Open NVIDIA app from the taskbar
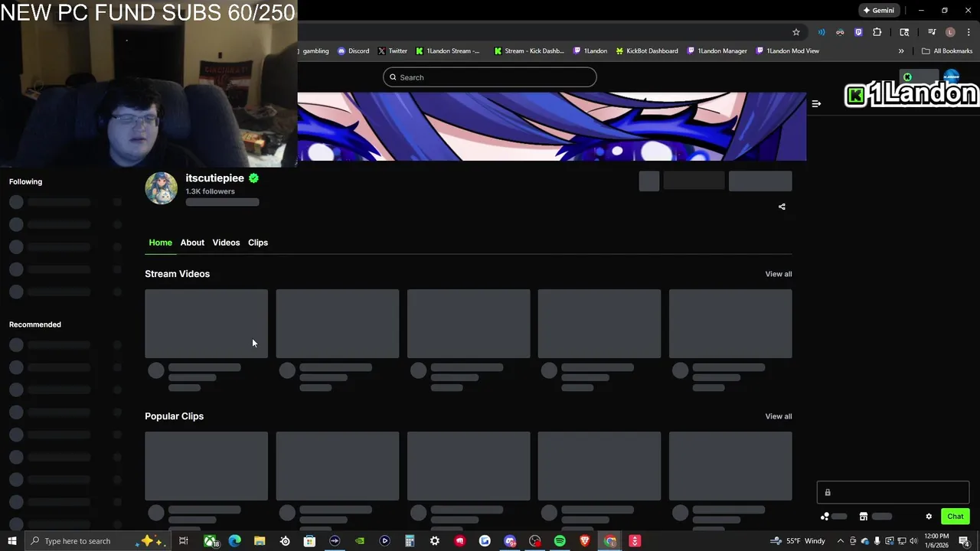The image size is (980, 551). [360, 541]
